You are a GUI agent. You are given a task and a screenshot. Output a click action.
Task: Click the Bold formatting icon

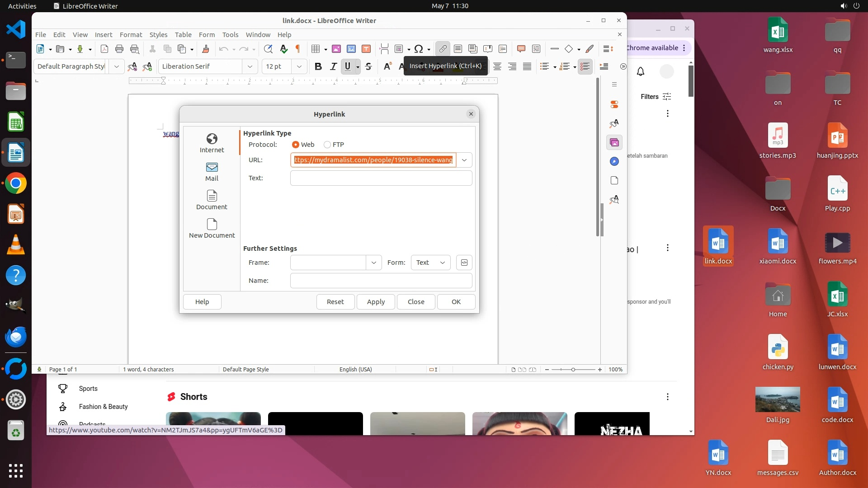[x=318, y=66]
